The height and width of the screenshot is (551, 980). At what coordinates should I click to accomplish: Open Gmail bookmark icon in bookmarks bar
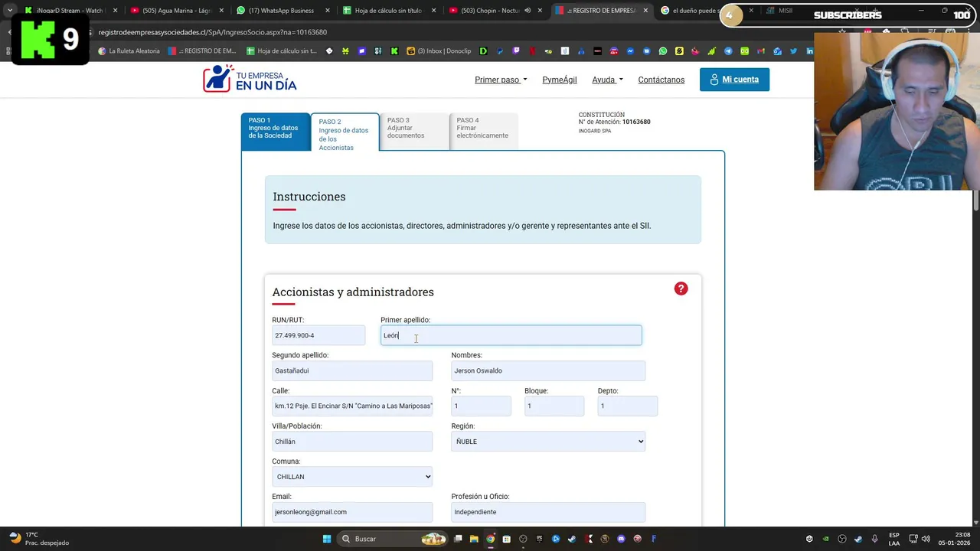tap(761, 51)
